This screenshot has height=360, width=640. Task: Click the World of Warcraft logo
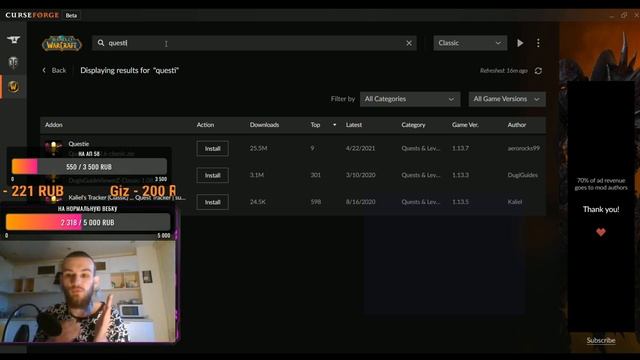[62, 43]
